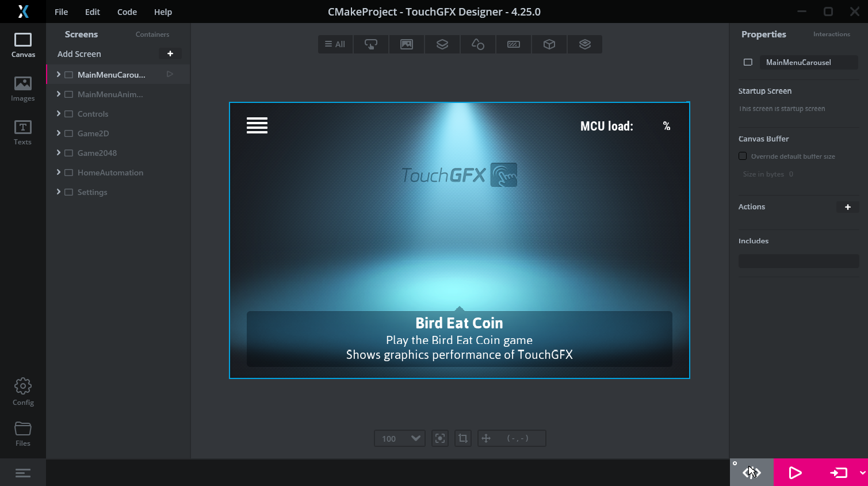This screenshot has width=868, height=486.
Task: Run the simulator with play button
Action: pyautogui.click(x=795, y=472)
